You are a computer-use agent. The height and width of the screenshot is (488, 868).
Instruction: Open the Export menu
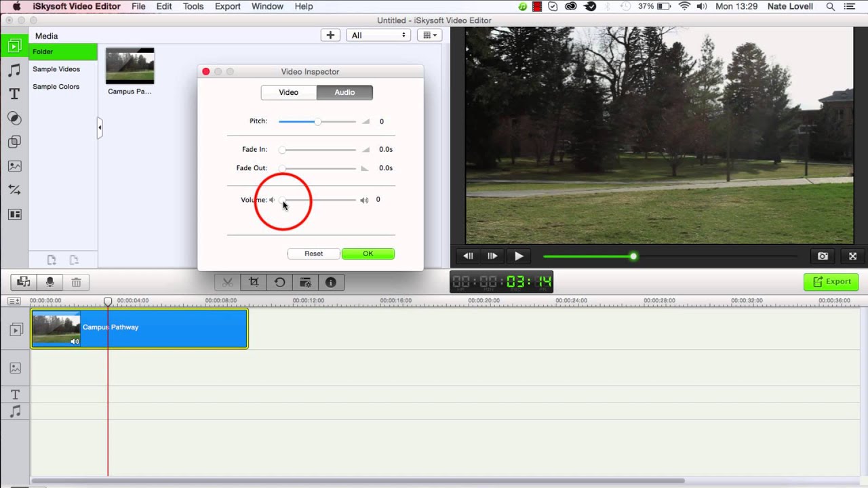[x=228, y=6]
